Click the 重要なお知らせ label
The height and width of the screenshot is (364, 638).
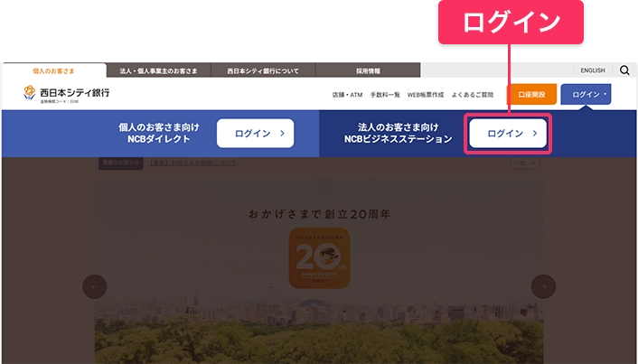click(x=121, y=163)
